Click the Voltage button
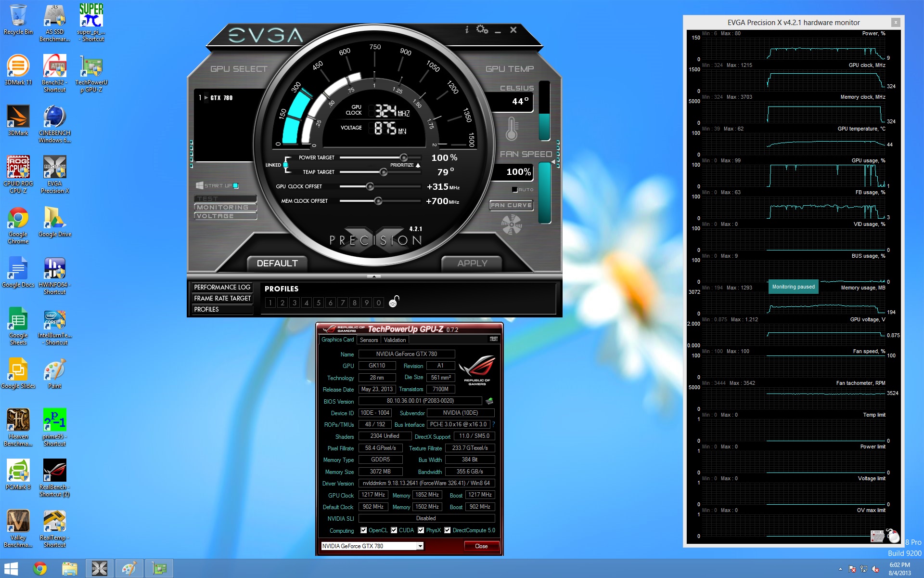This screenshot has height=578, width=924. tap(225, 216)
